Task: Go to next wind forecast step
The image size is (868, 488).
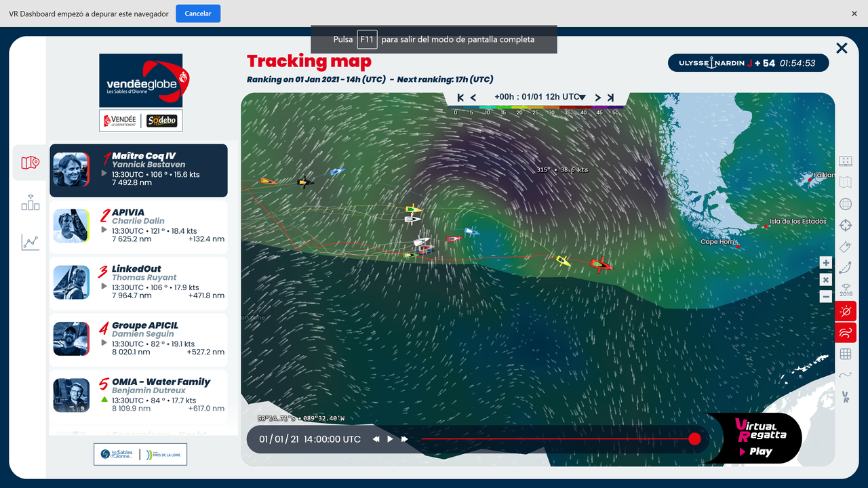Action: click(597, 98)
